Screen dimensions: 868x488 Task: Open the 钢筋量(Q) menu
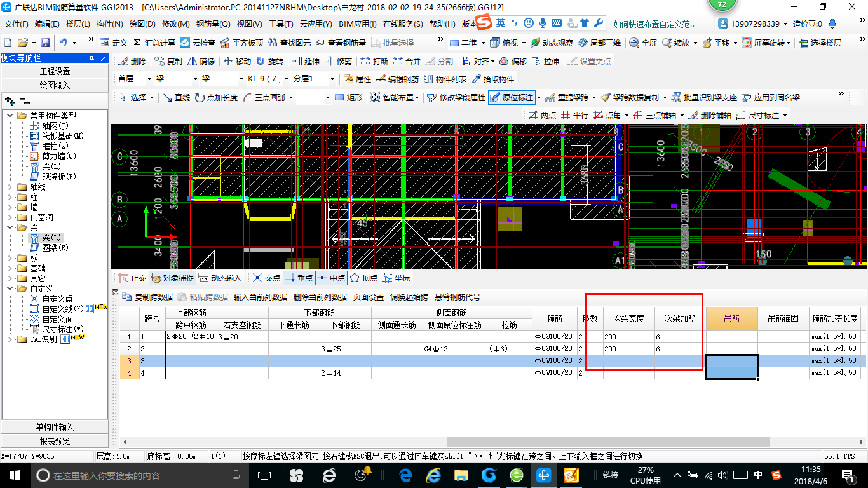point(213,24)
